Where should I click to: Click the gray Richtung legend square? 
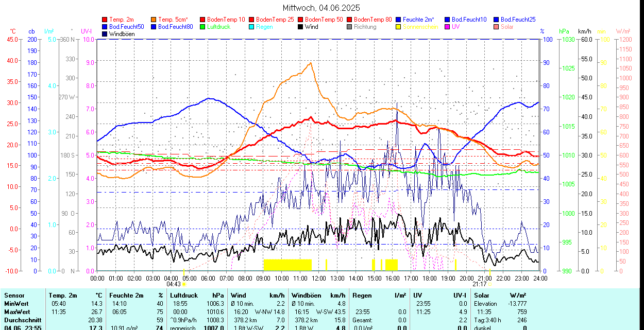350,27
